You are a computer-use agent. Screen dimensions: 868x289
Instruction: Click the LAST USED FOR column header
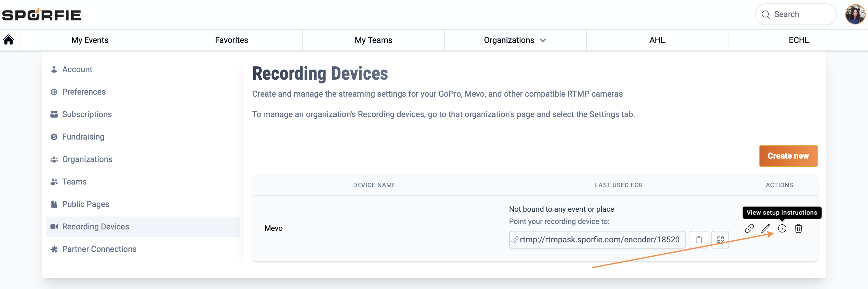pos(619,185)
